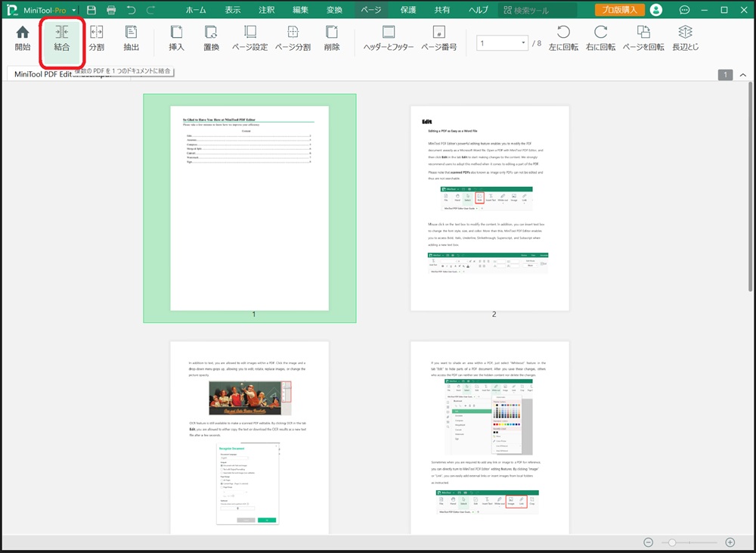Screen dimensions: 756x553
Task: Select page 2 Edit thumbnail
Action: (x=490, y=208)
